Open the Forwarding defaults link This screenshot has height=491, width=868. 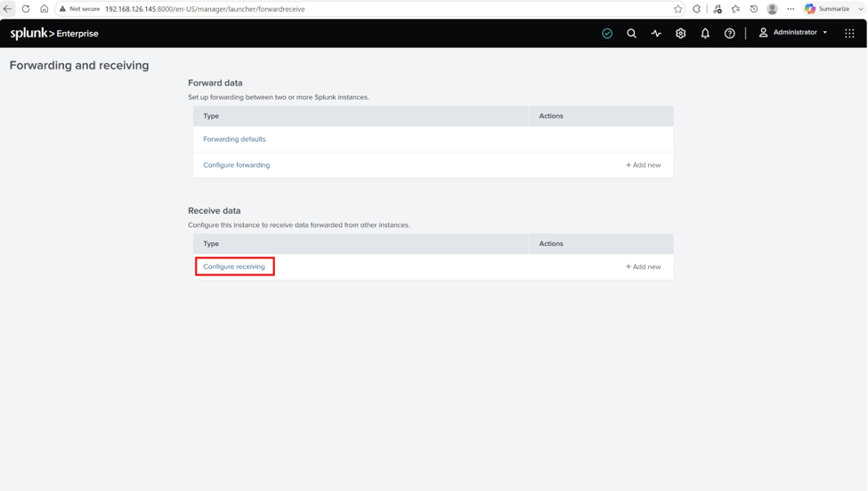[x=234, y=139]
